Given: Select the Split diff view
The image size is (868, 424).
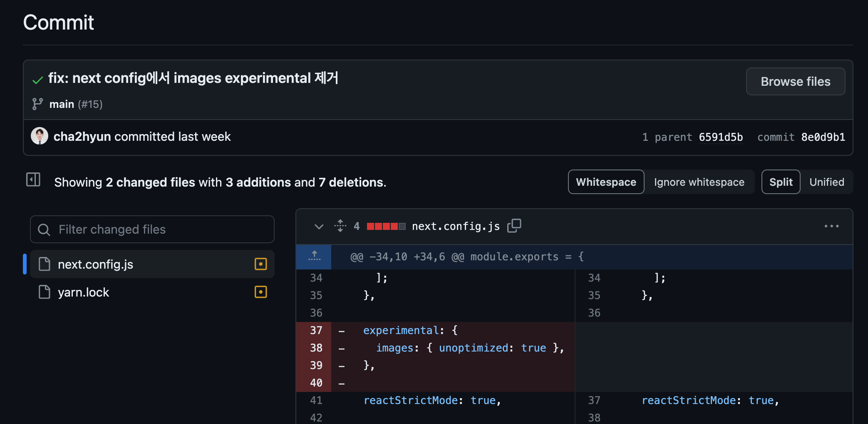Looking at the screenshot, I should tap(781, 182).
